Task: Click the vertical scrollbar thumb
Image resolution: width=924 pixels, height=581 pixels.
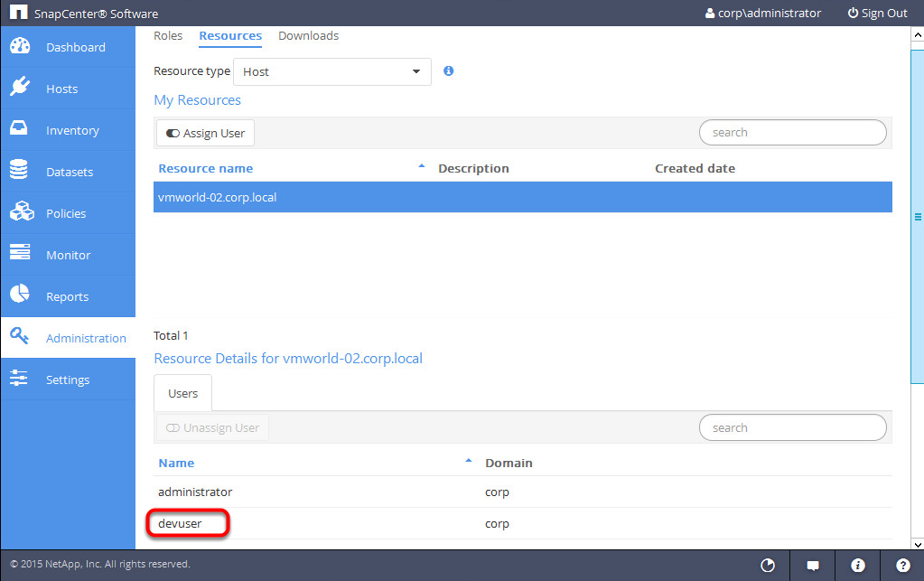Action: (x=918, y=216)
